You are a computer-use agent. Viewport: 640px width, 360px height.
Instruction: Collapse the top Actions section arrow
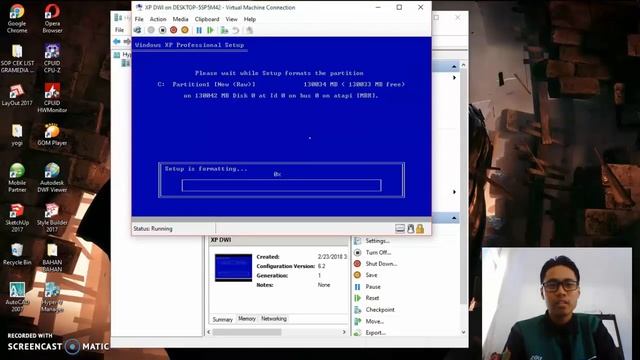point(454,66)
